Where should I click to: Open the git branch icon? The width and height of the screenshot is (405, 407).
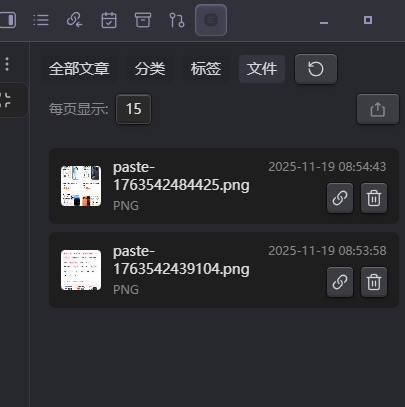tap(177, 20)
